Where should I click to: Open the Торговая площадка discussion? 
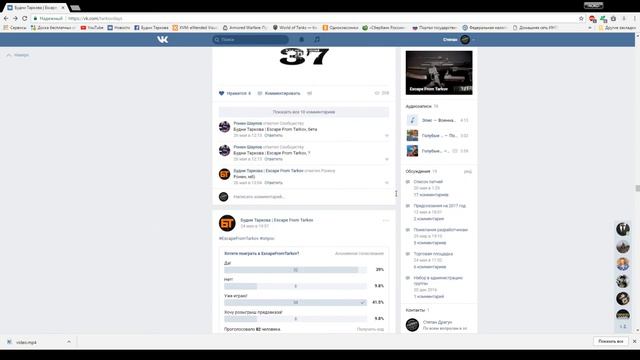point(433,253)
